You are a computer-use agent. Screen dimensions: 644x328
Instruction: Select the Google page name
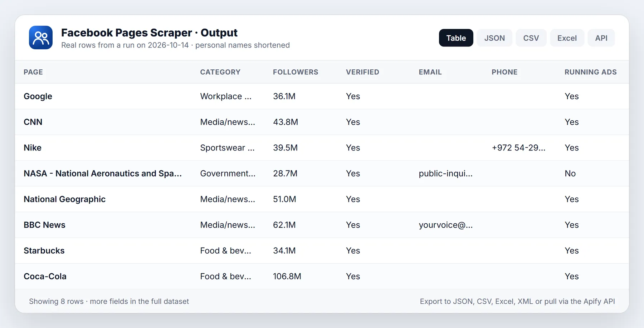(38, 96)
